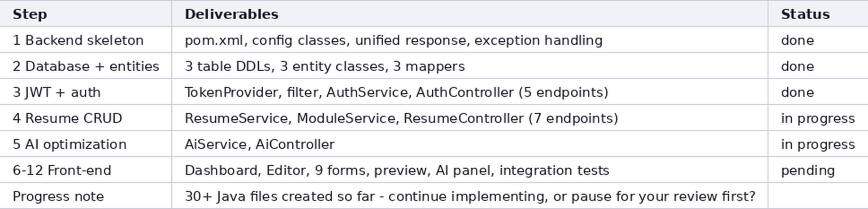Screen dimensions: 868x209
Task: Select the '6-12 Front-end' cell
Action: click(x=86, y=170)
